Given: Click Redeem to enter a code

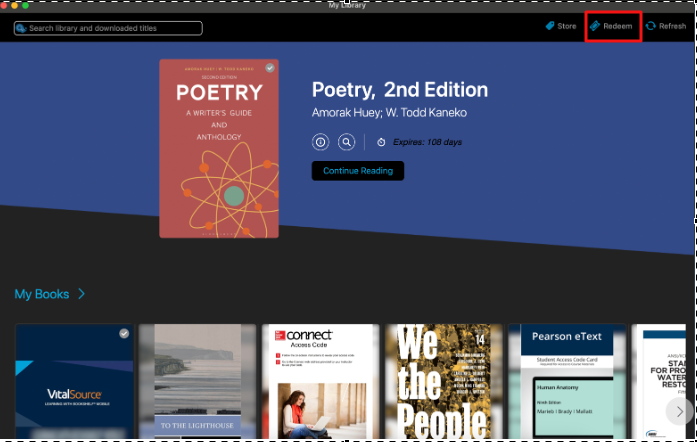Looking at the screenshot, I should point(611,26).
